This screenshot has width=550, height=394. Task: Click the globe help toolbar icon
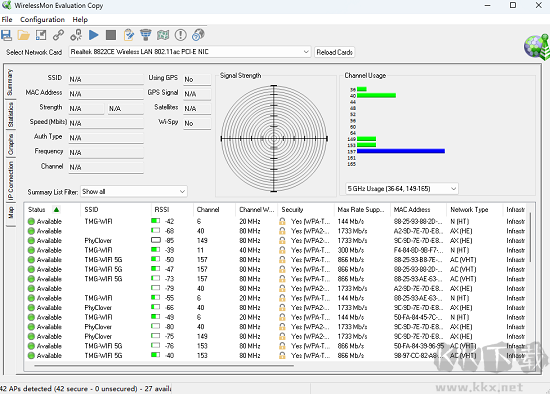pos(198,35)
